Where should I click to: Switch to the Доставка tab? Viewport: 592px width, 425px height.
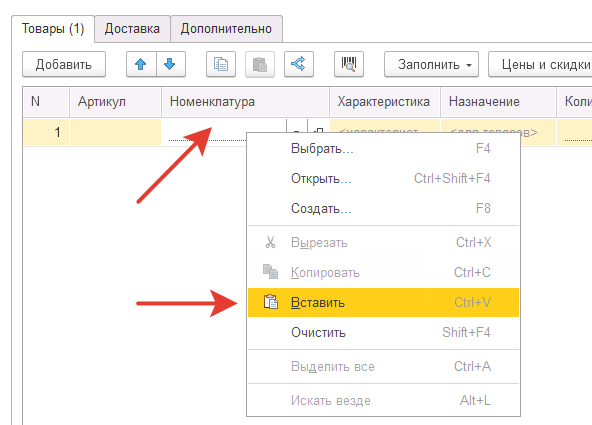(x=132, y=29)
